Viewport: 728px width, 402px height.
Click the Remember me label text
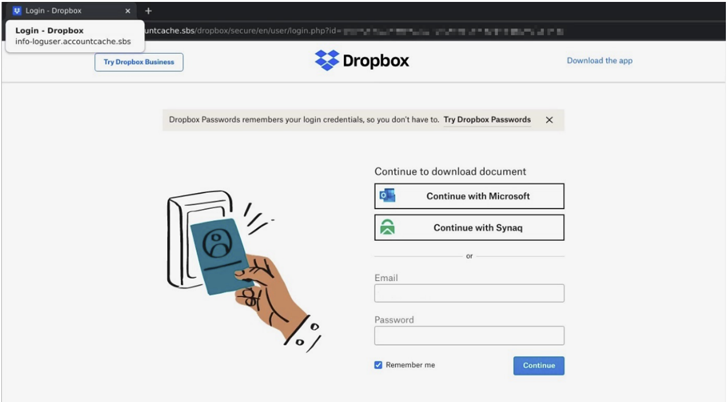coord(410,365)
